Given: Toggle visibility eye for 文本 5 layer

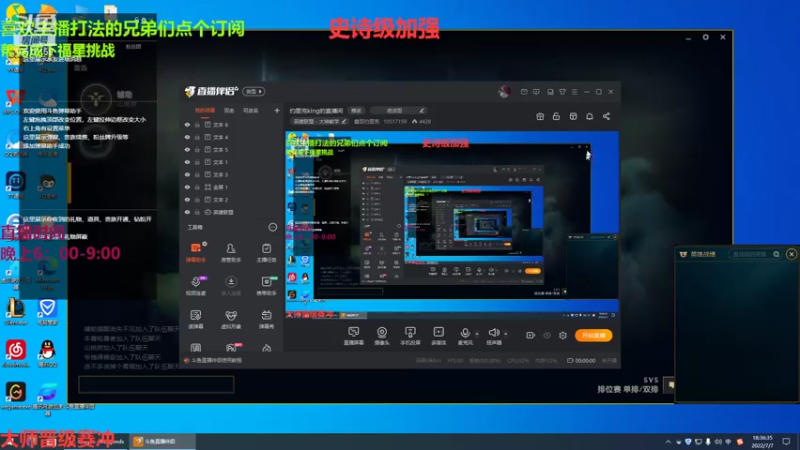Looking at the screenshot, I should 187,149.
